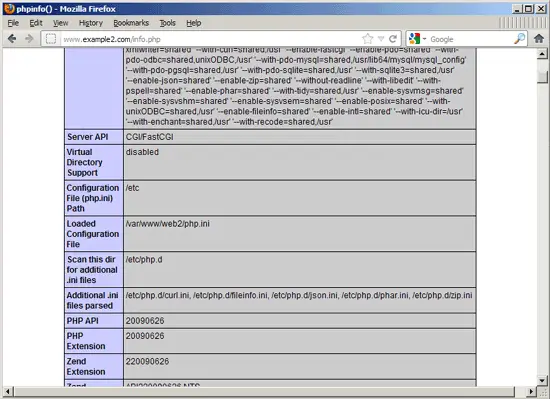
Task: Click 'Configuration File (php.ini) Path' label
Action: click(x=94, y=198)
